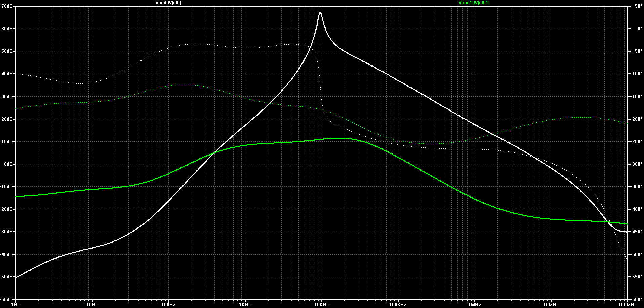Select the "-150°" phase axis label

(x=637, y=96)
